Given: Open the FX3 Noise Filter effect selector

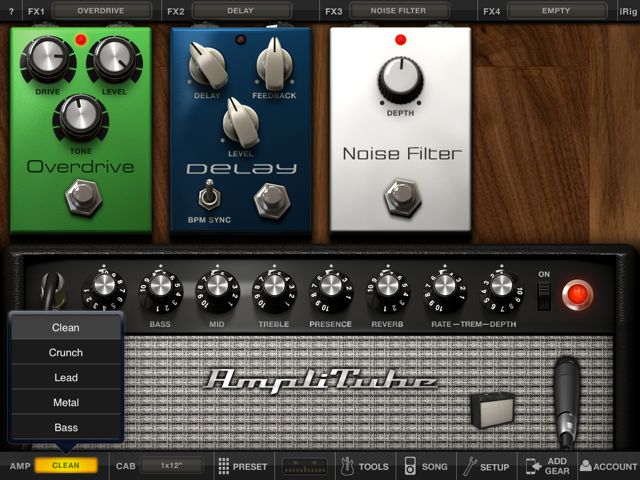Looking at the screenshot, I should pos(399,11).
